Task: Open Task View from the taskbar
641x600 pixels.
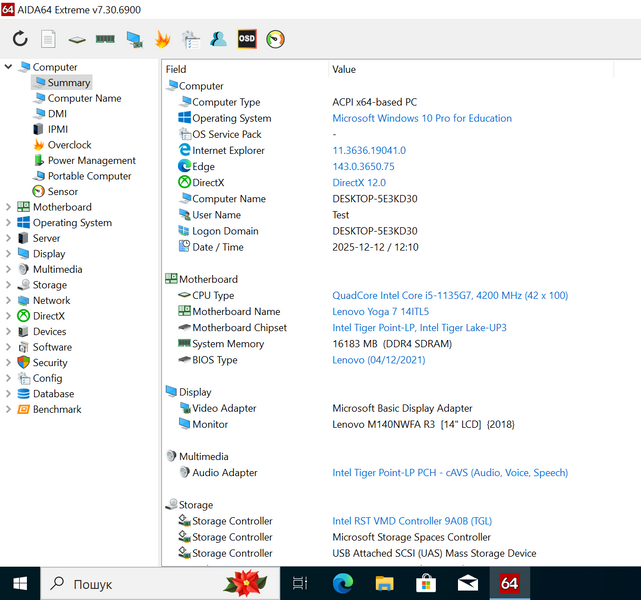Action: (x=300, y=583)
